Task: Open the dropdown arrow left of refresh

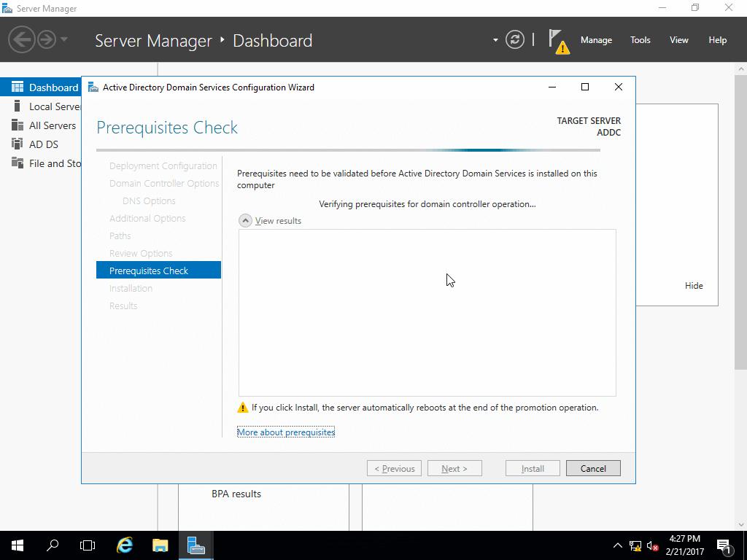Action: pos(495,40)
